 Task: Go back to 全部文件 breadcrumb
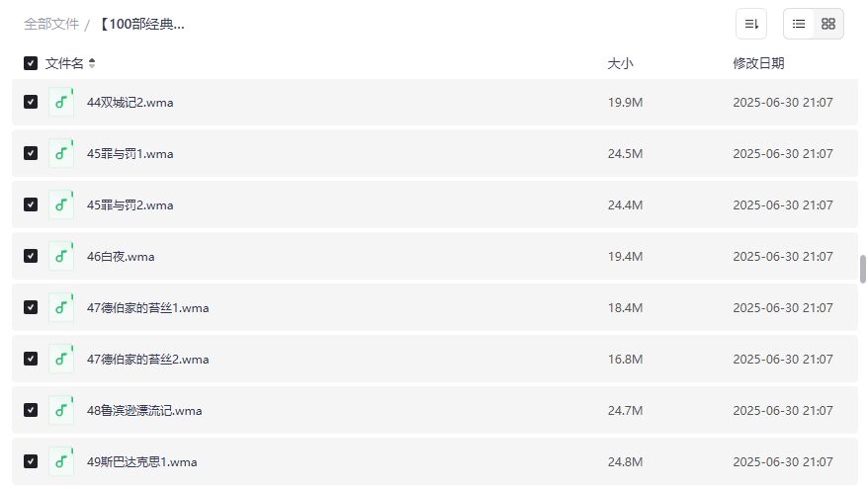click(51, 24)
